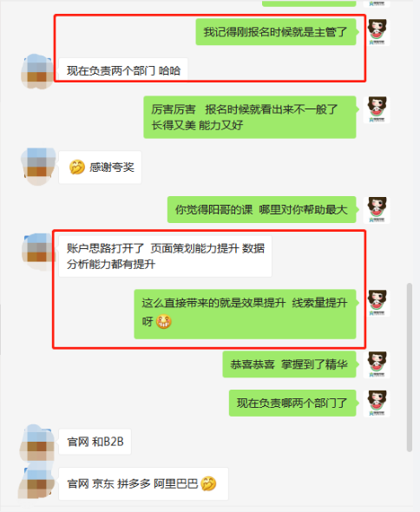Click the chat scrollbar thumb
Screen dimensions: 420x512
pos(410,367)
